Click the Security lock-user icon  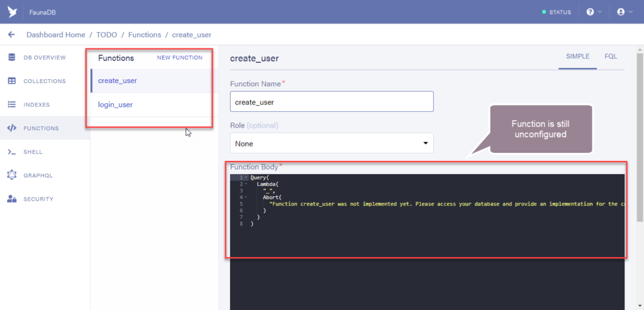tap(12, 199)
